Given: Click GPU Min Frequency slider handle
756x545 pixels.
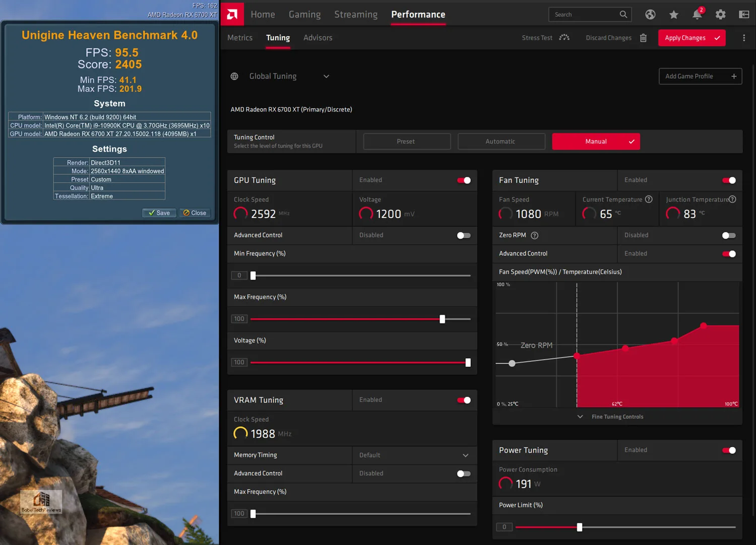Looking at the screenshot, I should pyautogui.click(x=253, y=276).
